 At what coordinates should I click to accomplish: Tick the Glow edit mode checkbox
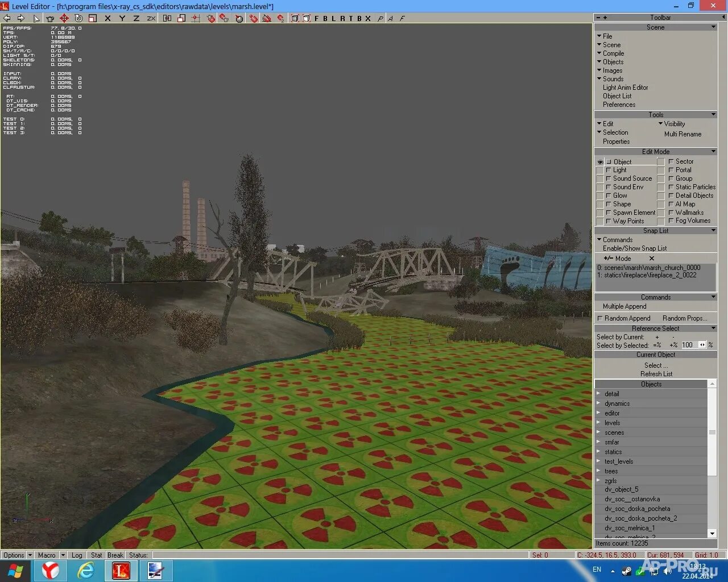pyautogui.click(x=609, y=196)
